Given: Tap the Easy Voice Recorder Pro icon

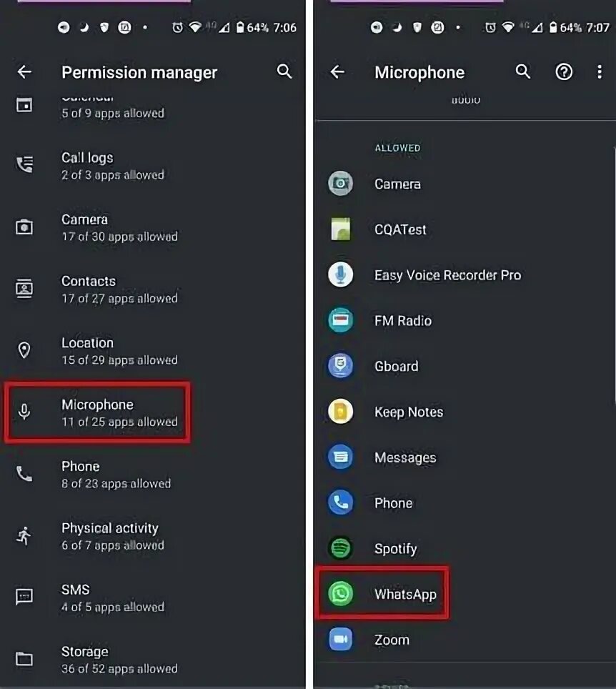Looking at the screenshot, I should [340, 274].
